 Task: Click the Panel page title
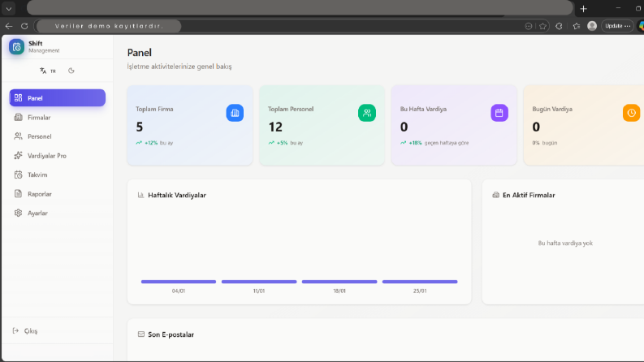pos(139,53)
